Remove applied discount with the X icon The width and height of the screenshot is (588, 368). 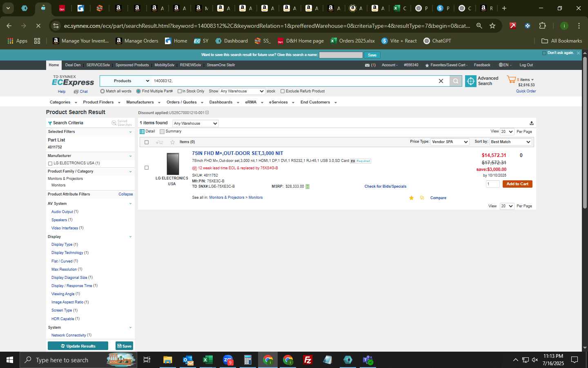point(207,112)
